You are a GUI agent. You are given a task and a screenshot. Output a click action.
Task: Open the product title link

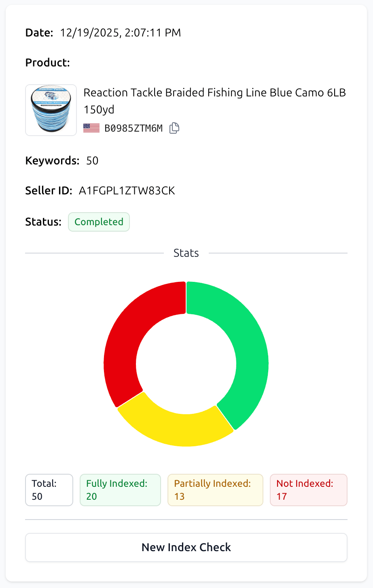pyautogui.click(x=214, y=100)
